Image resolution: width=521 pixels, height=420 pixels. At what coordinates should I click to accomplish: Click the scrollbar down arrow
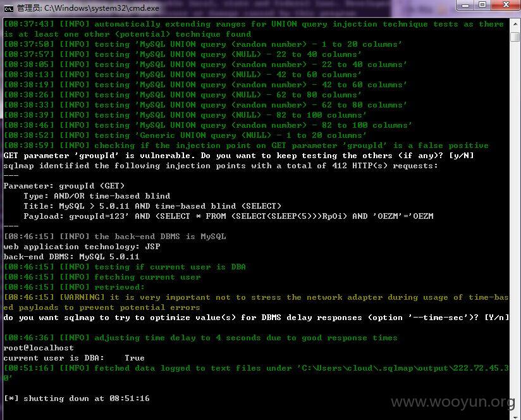(x=515, y=416)
